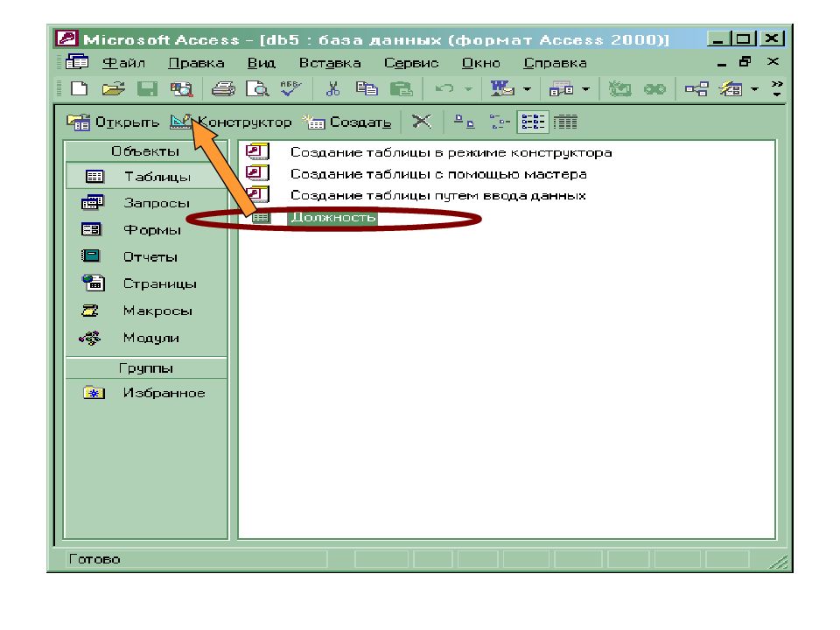The image size is (840, 630).
Task: Click the database window control icon in menu bar
Action: 77,62
